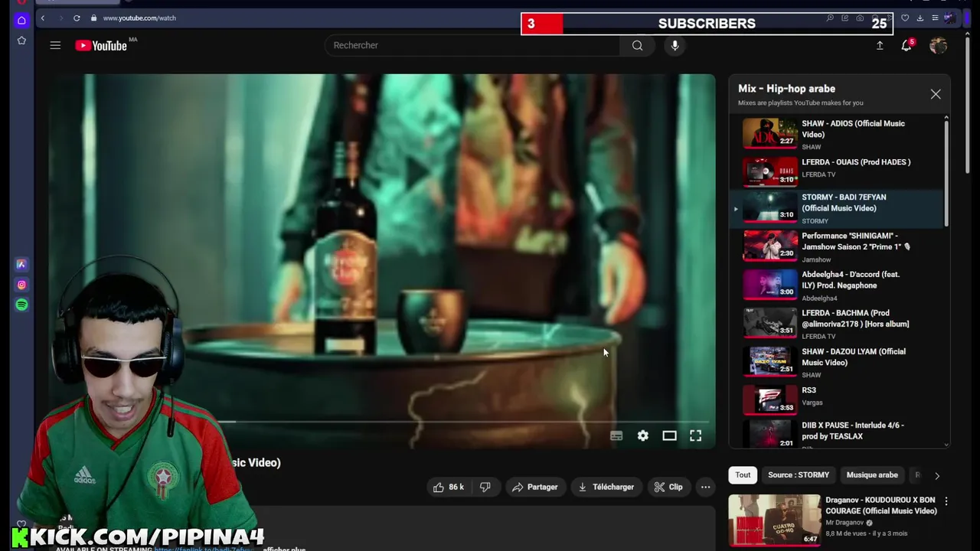980x551 pixels.
Task: Open the Aria AI sidebar icon
Action: click(21, 264)
